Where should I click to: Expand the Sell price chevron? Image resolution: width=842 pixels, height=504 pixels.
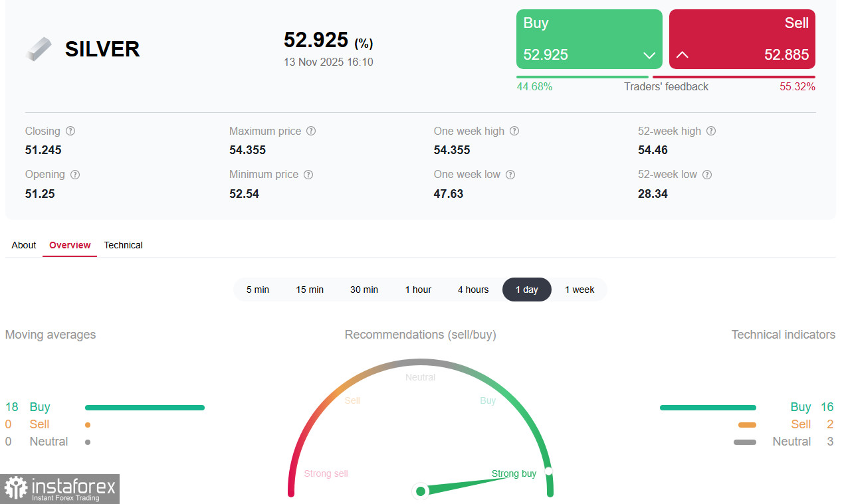click(682, 56)
